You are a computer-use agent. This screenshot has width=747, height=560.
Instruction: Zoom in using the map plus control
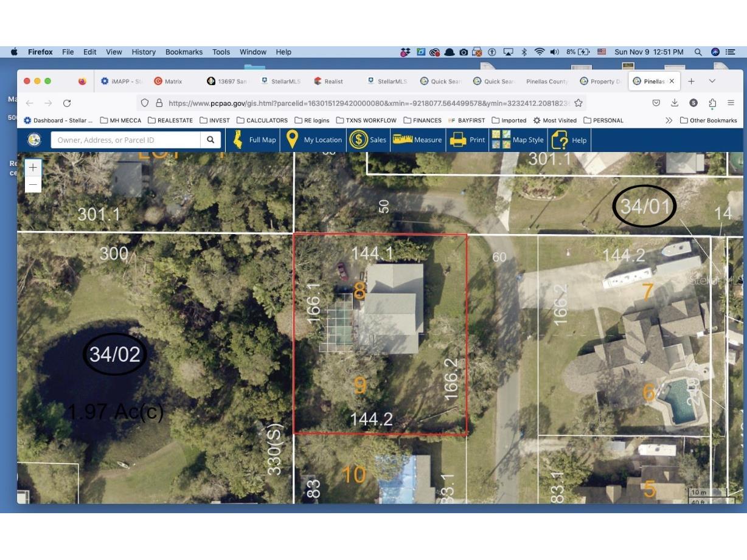[x=33, y=167]
